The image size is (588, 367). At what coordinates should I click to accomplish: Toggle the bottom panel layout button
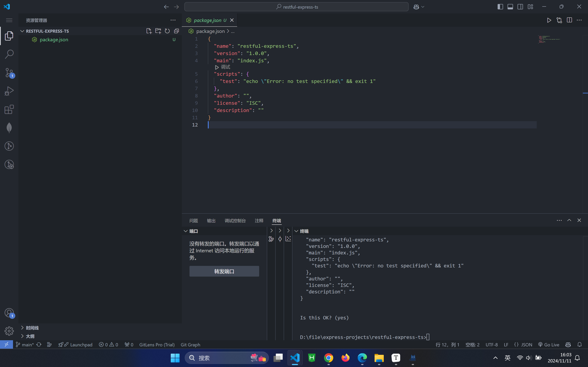click(x=510, y=7)
